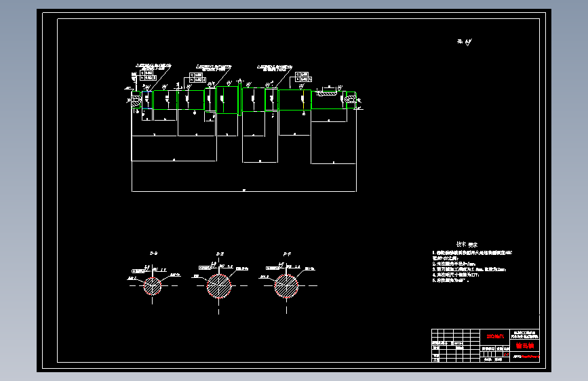Click the red 输出轴 part title
The width and height of the screenshot is (588, 381).
click(x=525, y=346)
